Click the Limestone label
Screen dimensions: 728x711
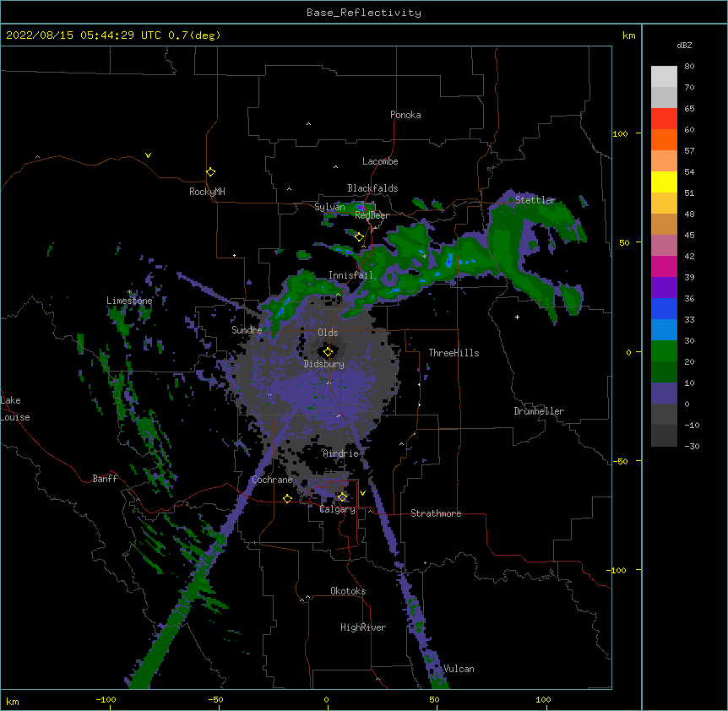129,301
